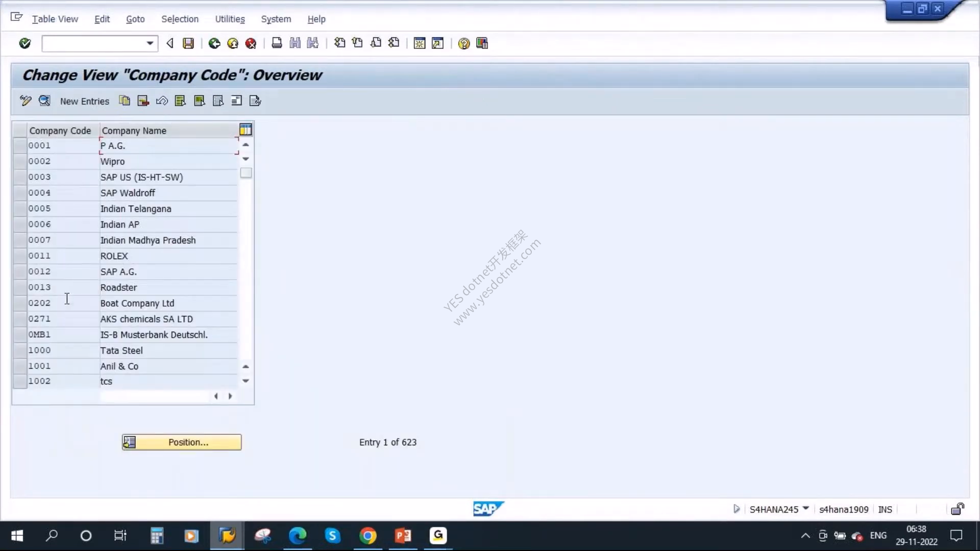Expand the status bar triangle arrow

pyautogui.click(x=736, y=509)
